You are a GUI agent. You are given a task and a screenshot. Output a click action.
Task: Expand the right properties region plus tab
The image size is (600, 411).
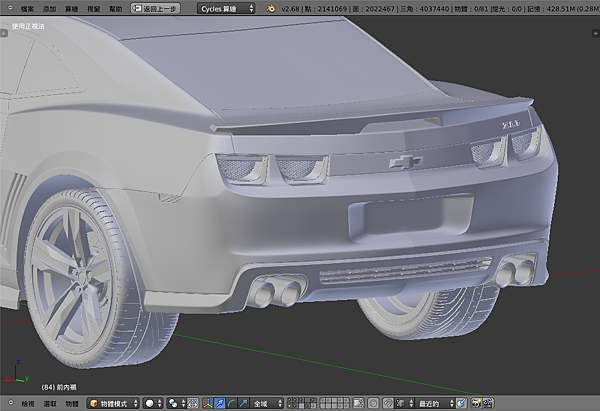click(x=596, y=33)
